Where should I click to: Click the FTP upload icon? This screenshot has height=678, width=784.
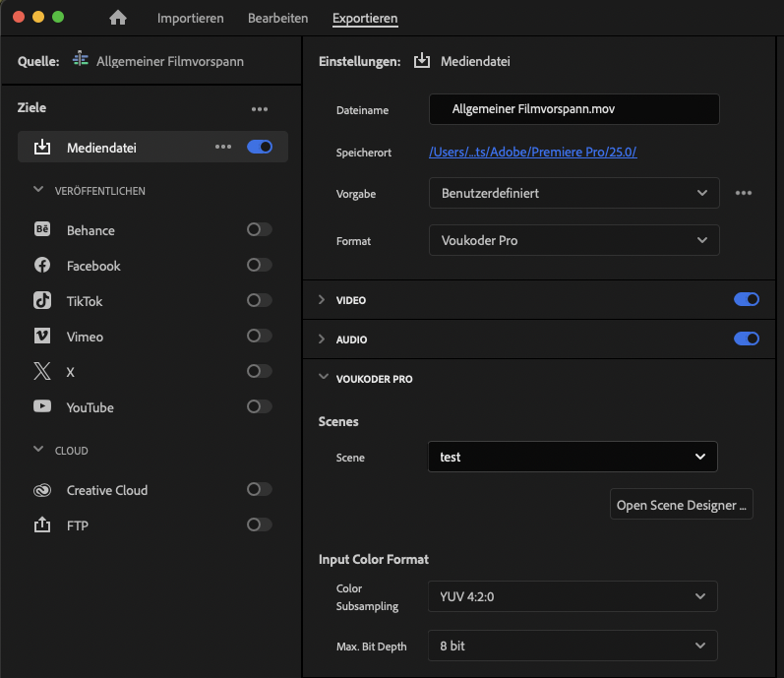[42, 525]
